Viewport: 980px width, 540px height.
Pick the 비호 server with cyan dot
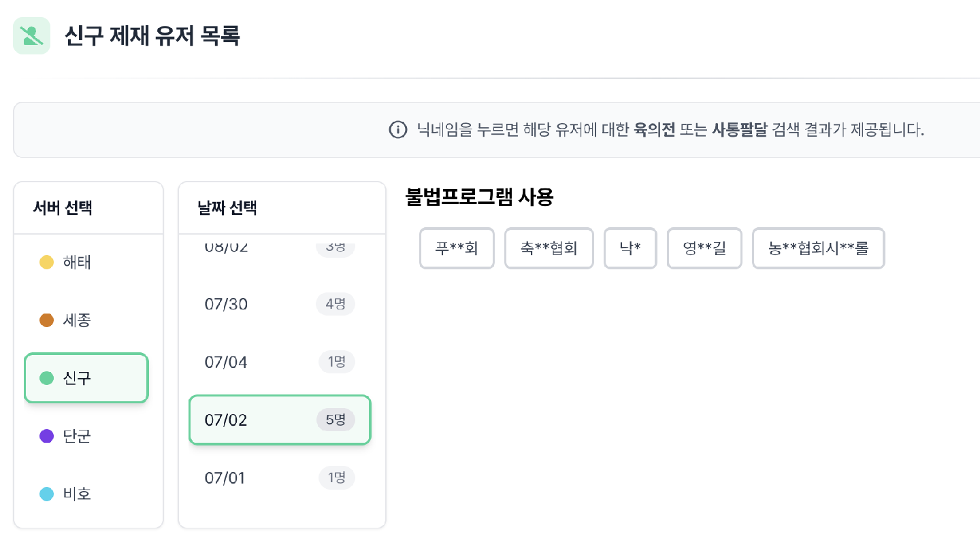(x=86, y=494)
